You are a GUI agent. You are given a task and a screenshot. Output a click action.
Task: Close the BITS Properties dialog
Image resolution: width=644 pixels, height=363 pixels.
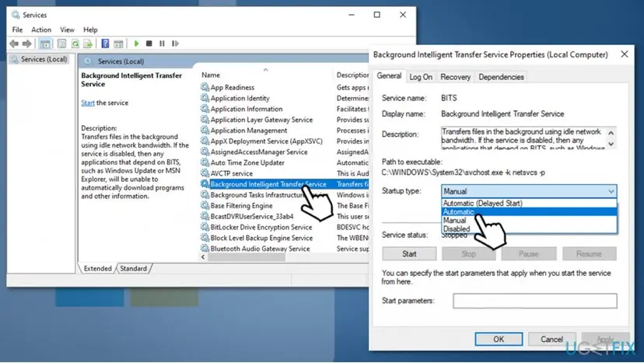625,54
